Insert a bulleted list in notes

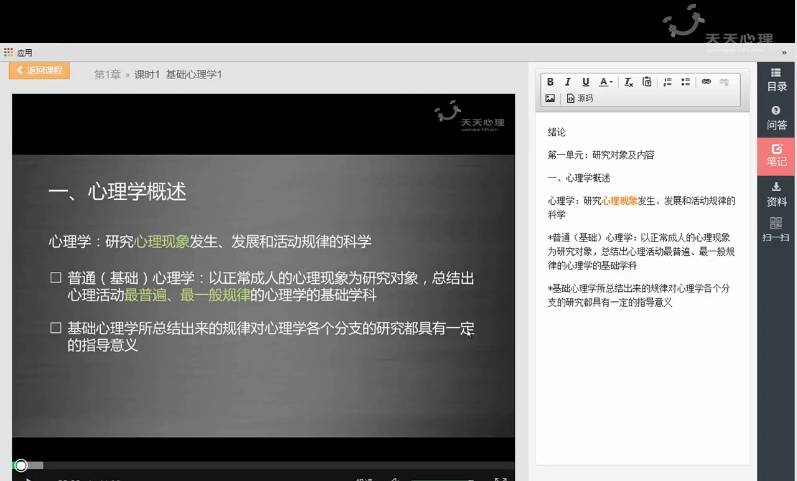(685, 82)
